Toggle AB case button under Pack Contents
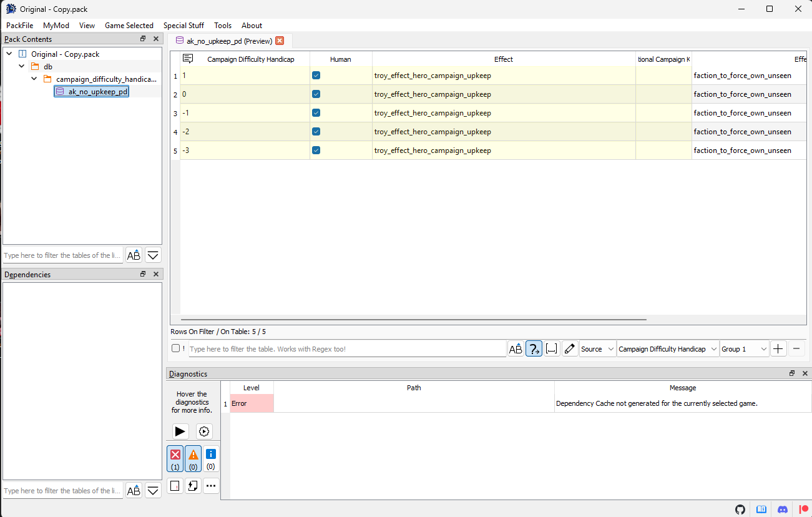Image resolution: width=812 pixels, height=517 pixels. [134, 255]
